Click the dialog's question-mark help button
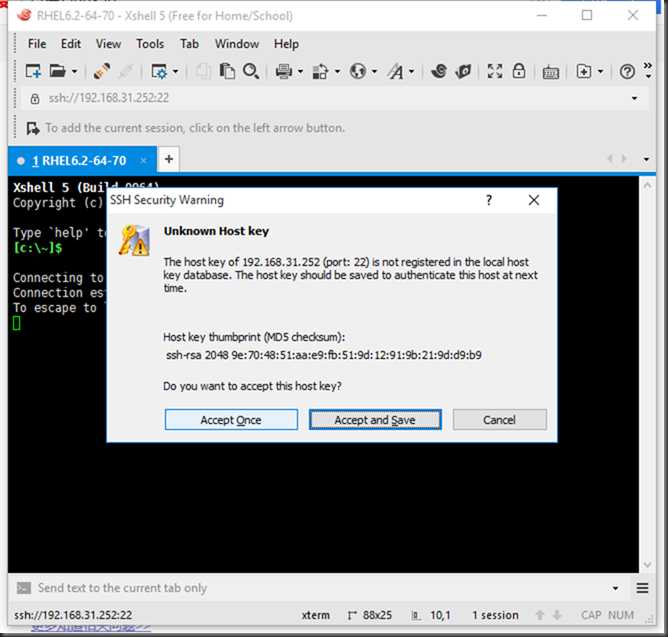Viewport: 668px width, 637px height. pyautogui.click(x=489, y=200)
